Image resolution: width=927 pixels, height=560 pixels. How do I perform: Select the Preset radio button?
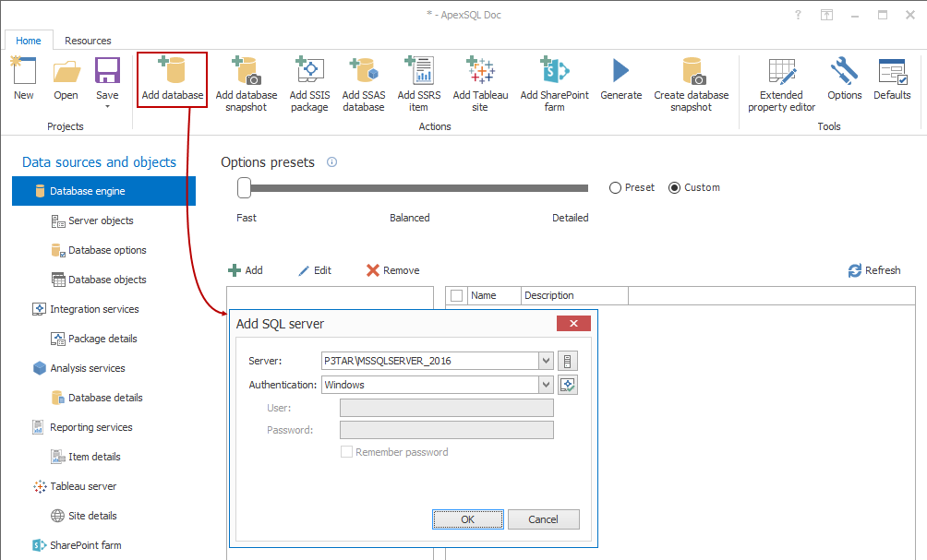tap(615, 188)
